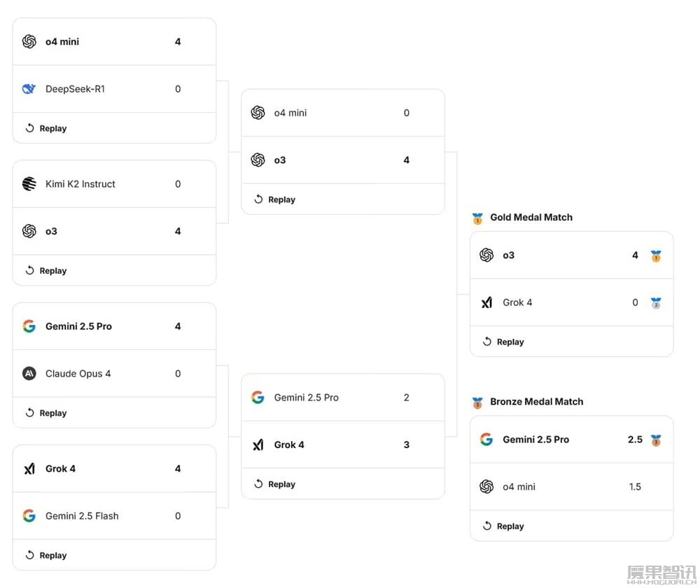This screenshot has width=700, height=588.
Task: Replay the o4 mini vs DeepSeek-R1 match
Action: tap(46, 129)
